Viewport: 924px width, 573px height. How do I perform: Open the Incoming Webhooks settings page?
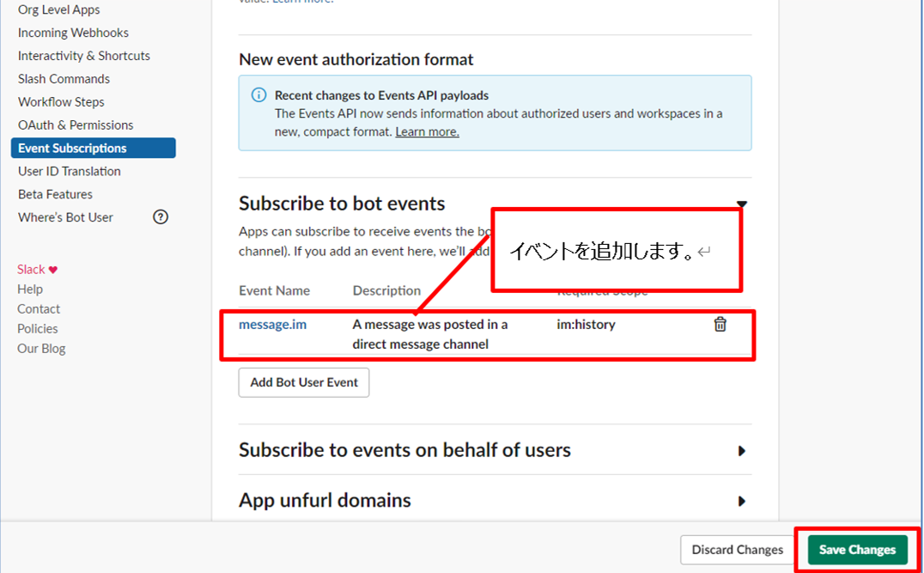(x=73, y=33)
